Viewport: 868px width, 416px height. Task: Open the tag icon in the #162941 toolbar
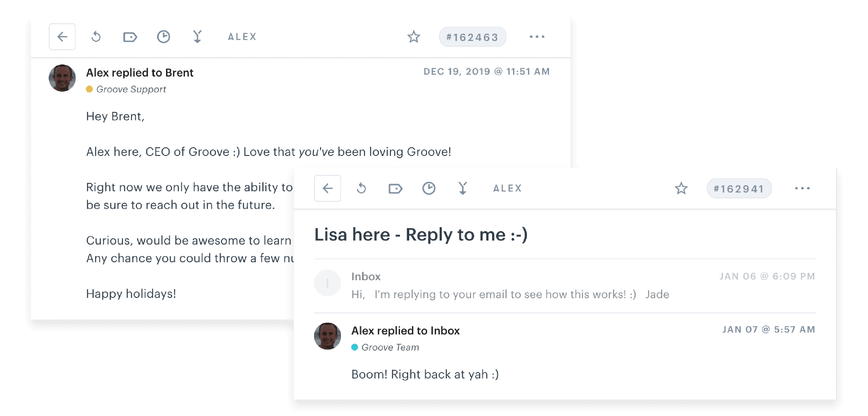pos(396,189)
